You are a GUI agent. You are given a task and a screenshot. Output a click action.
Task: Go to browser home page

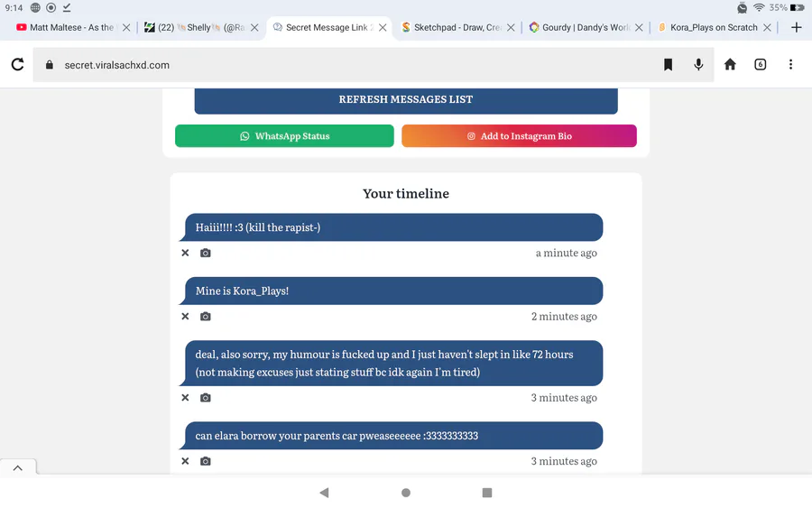click(x=730, y=65)
